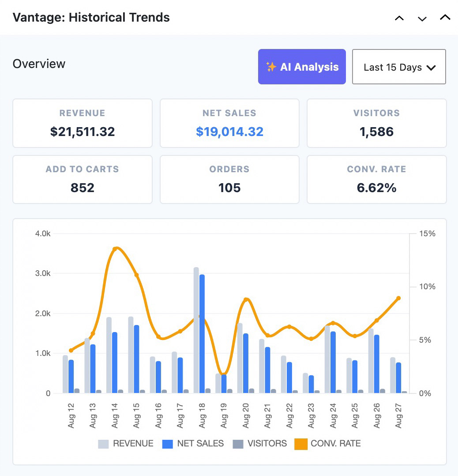Click the Aug 26 net sales bar
The width and height of the screenshot is (458, 476).
[377, 364]
